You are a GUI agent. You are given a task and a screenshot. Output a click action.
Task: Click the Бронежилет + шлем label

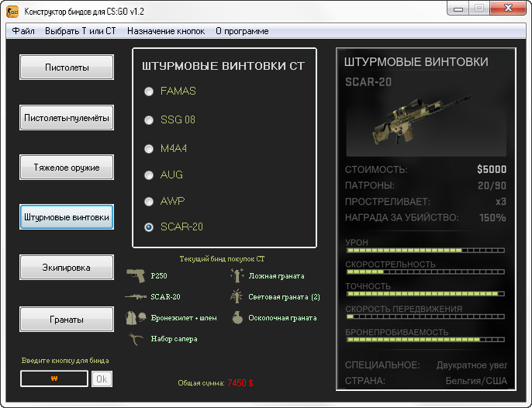(x=184, y=318)
